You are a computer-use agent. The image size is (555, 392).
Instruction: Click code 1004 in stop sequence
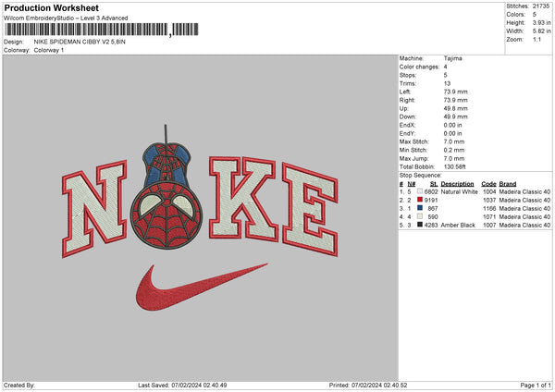489,191
